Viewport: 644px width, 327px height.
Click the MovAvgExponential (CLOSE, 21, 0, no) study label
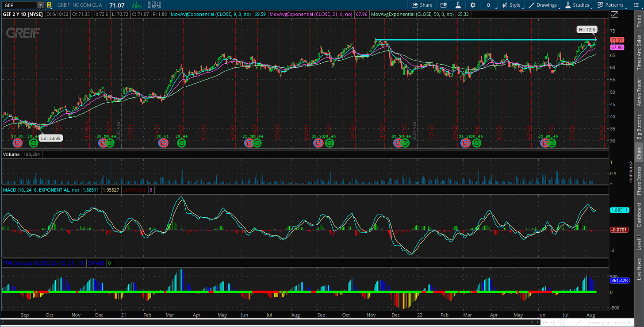click(311, 14)
